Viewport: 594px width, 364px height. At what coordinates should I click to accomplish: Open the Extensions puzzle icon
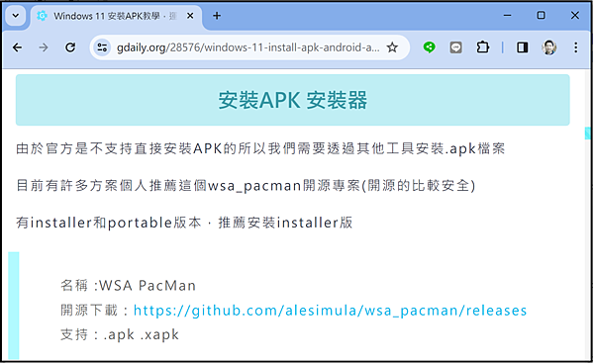pos(483,47)
